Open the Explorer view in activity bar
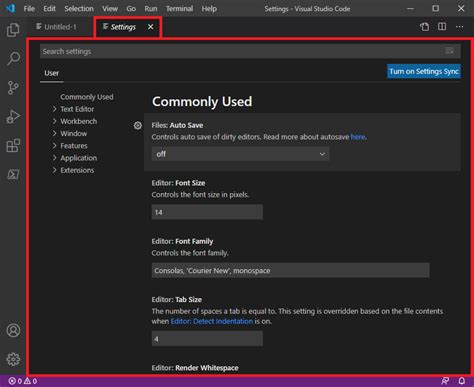This screenshot has width=474, height=387. (x=13, y=30)
